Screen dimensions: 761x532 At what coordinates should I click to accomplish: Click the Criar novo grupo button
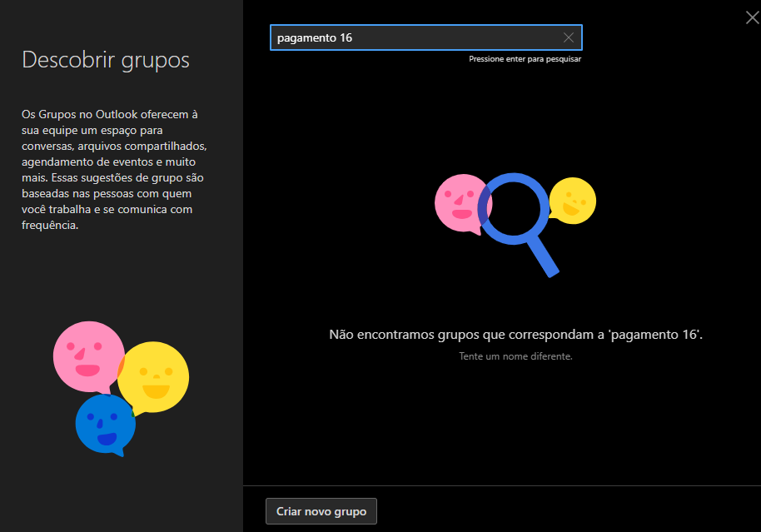321,511
